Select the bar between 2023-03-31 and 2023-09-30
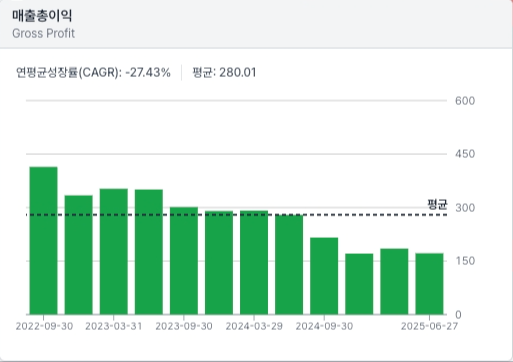The image size is (513, 362). (149, 252)
